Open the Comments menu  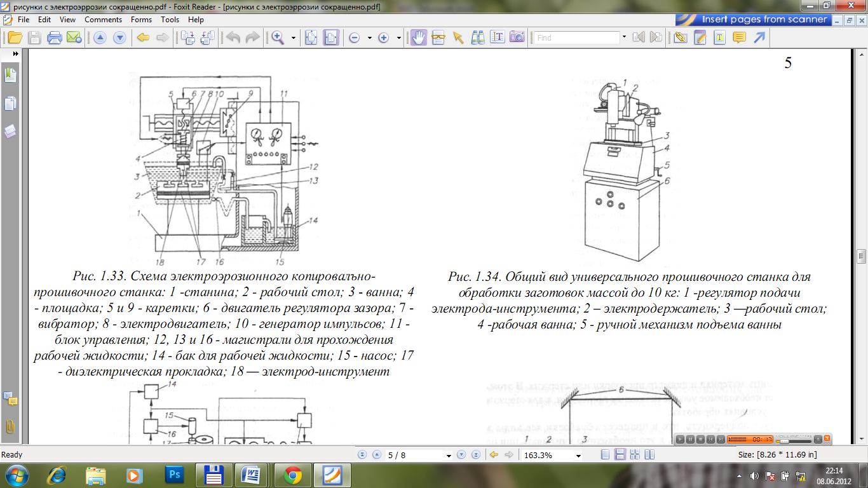[103, 20]
